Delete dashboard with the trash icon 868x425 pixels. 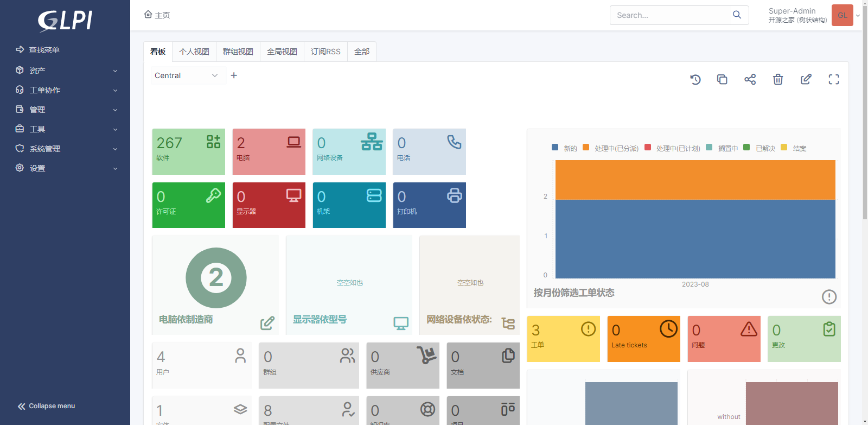(778, 80)
